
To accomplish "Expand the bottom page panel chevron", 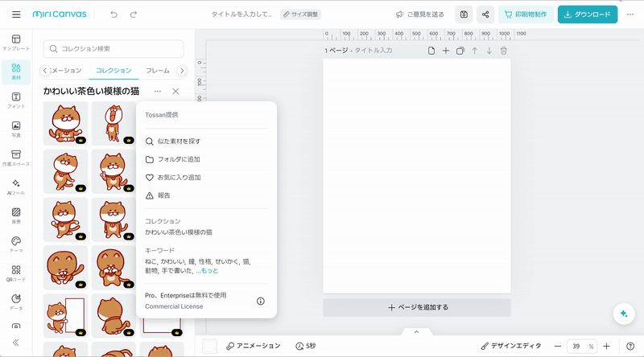I will pyautogui.click(x=416, y=331).
